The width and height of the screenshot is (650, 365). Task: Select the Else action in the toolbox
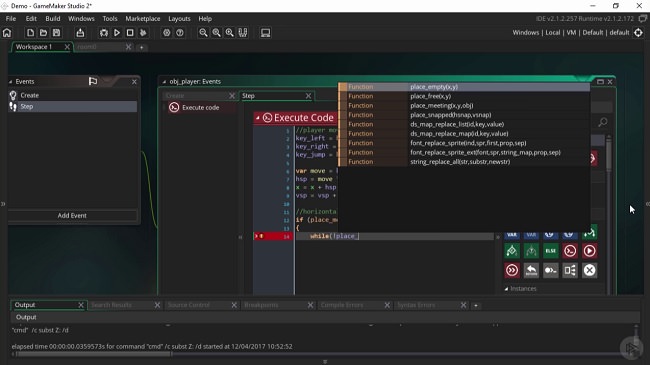pyautogui.click(x=551, y=251)
